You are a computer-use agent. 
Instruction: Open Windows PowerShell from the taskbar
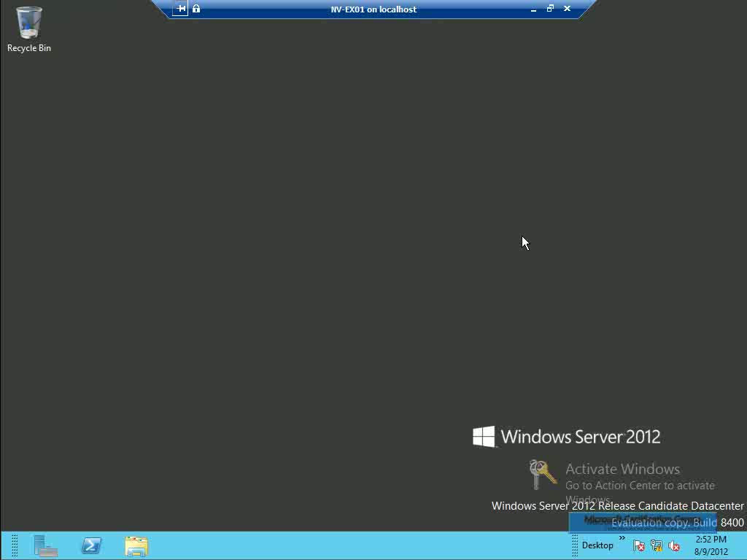click(91, 545)
